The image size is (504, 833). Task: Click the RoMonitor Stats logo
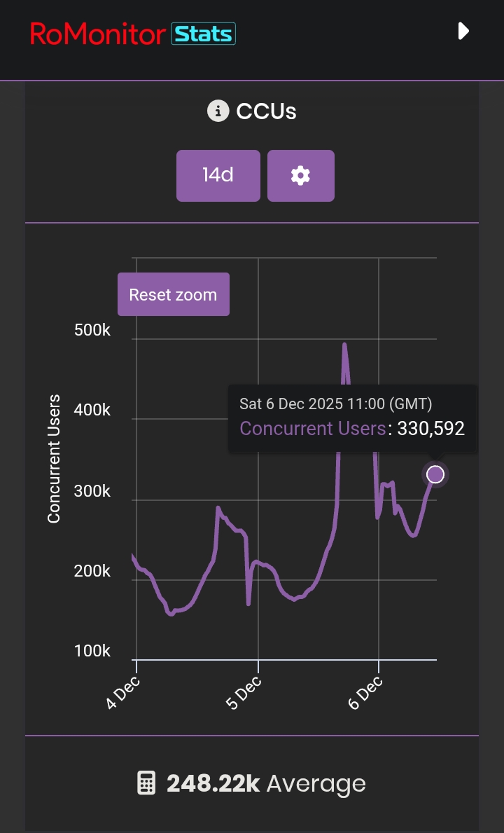[133, 34]
